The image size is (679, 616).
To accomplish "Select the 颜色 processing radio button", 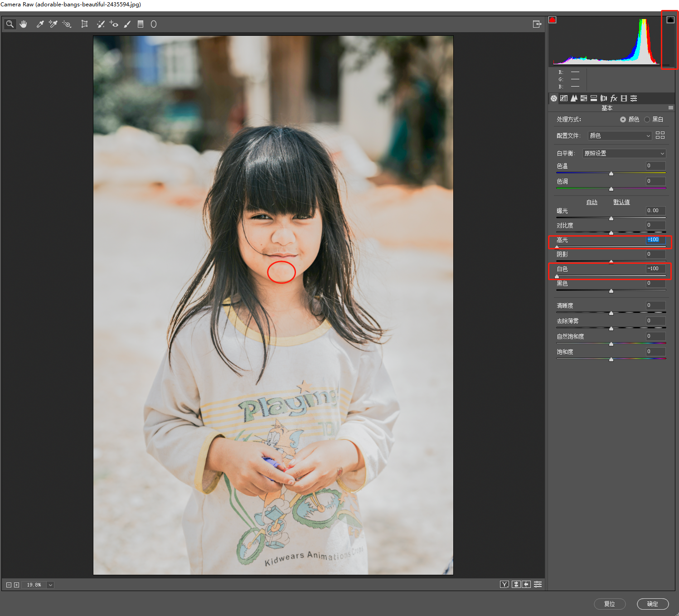I will click(623, 120).
